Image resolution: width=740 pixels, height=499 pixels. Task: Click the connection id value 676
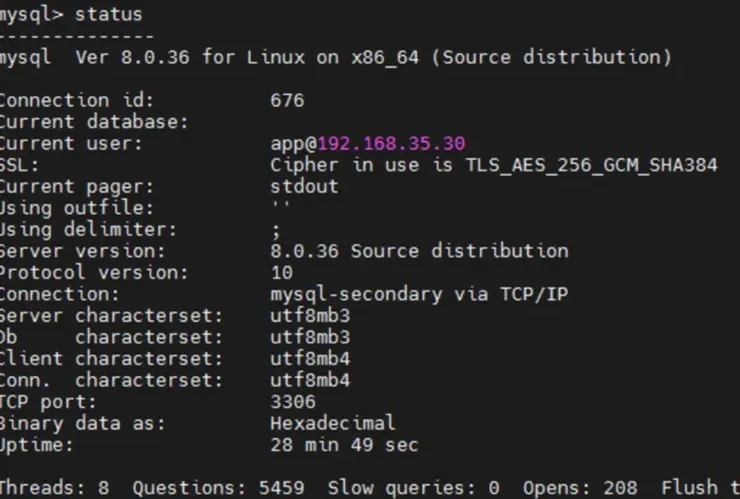point(287,100)
